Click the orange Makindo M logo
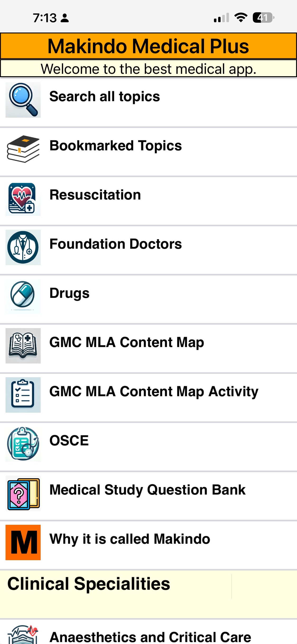The image size is (297, 644). coord(23,542)
